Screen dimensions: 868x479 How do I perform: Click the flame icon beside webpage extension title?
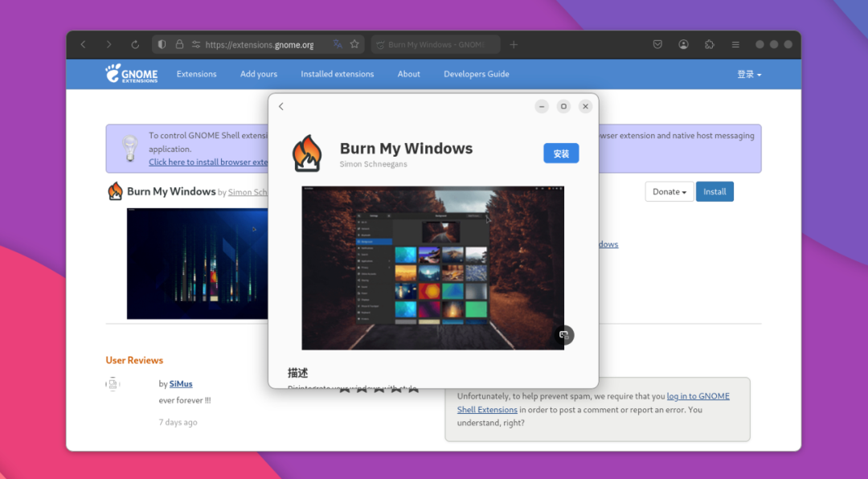[115, 191]
